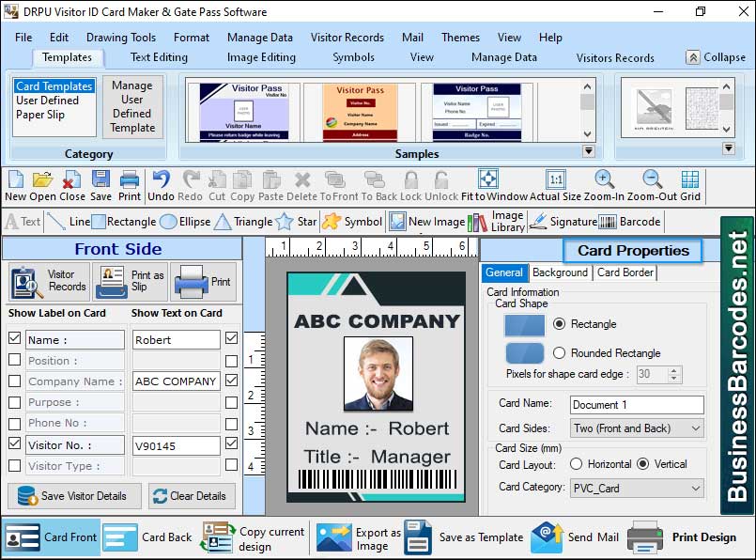Select the Ellipse tool

click(x=185, y=222)
